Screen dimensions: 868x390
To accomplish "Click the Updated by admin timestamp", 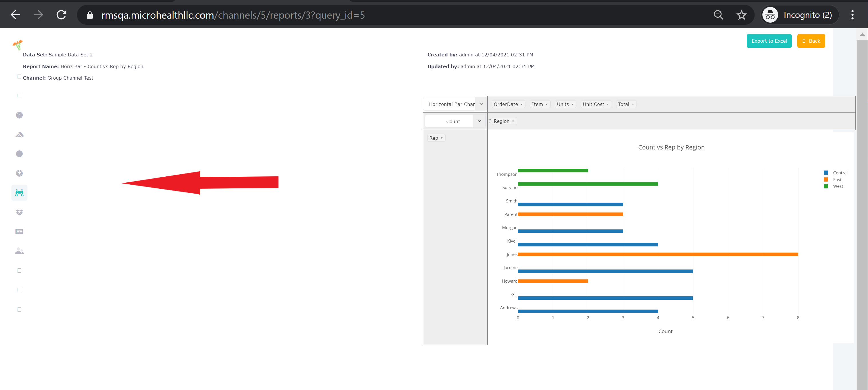I will (481, 66).
